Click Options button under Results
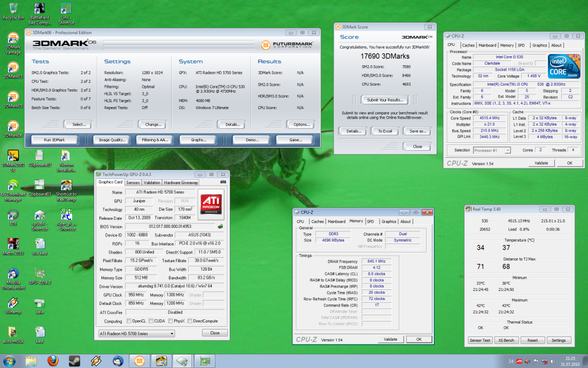Image resolution: width=588 pixels, height=368 pixels. (x=301, y=125)
